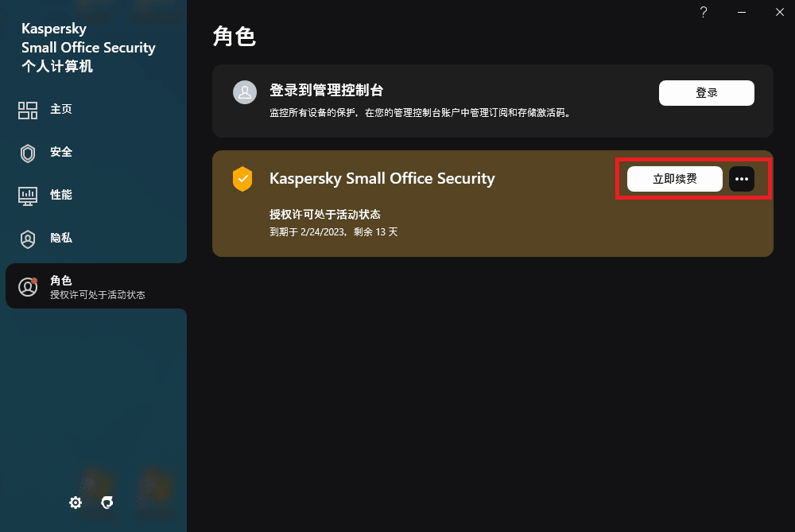
Task: Click the 角色 page heading
Action: point(235,37)
